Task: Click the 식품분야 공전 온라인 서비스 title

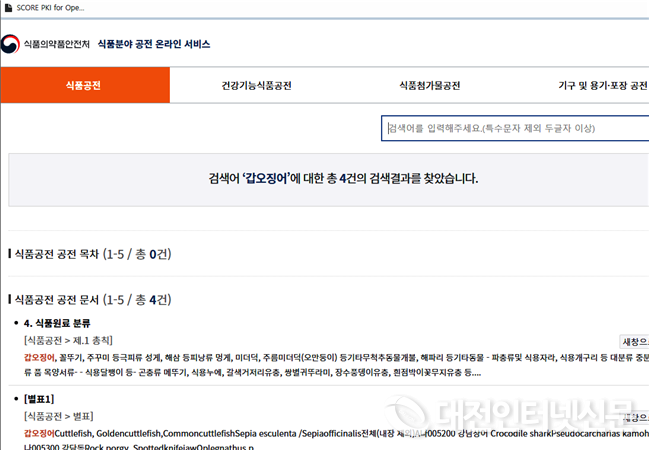Action: point(154,44)
